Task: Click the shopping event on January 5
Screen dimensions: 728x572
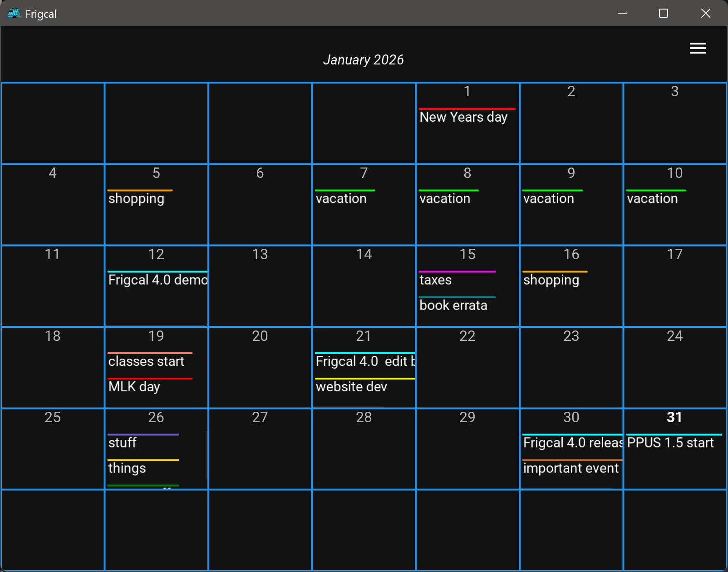Action: point(136,199)
